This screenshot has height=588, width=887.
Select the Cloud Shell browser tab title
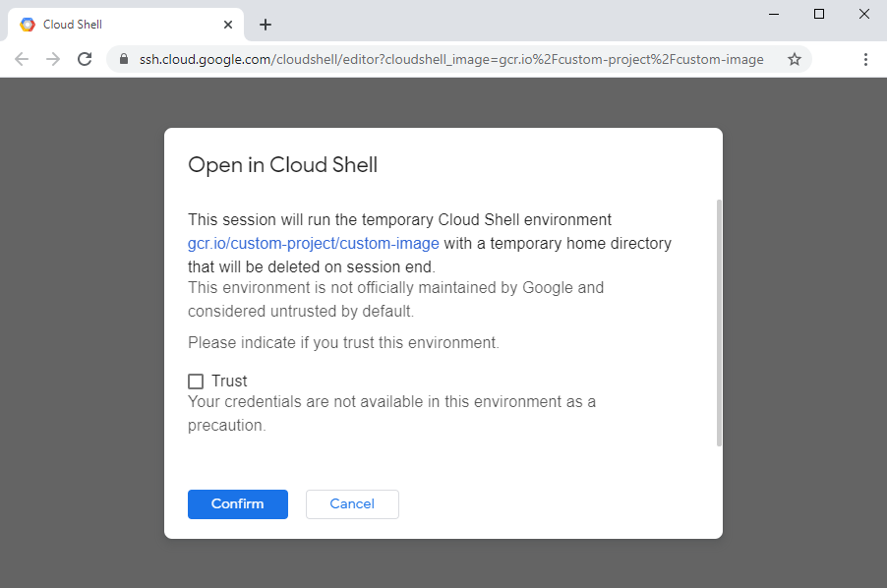73,25
